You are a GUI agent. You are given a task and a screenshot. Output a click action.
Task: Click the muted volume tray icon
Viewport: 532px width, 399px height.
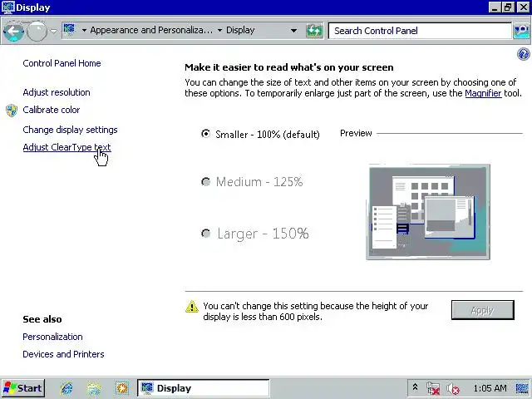pos(453,388)
